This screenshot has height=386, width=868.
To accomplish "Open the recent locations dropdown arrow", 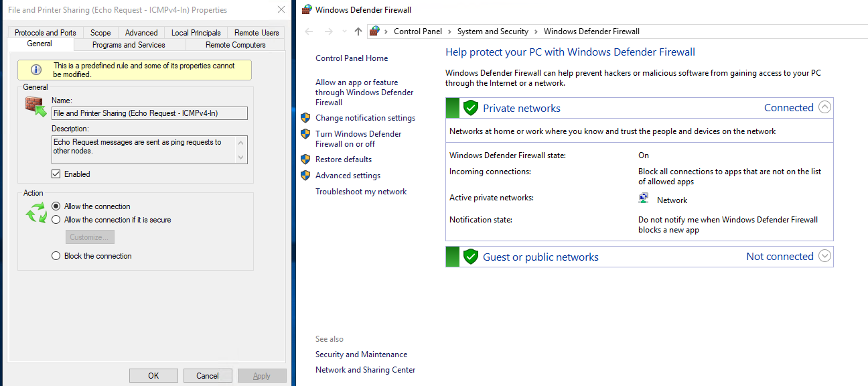I will 344,31.
